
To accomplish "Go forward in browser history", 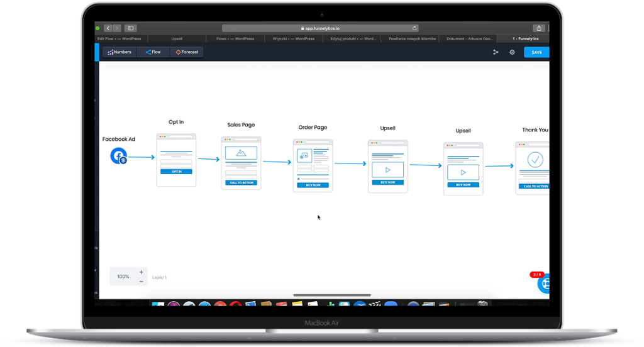I will [117, 28].
